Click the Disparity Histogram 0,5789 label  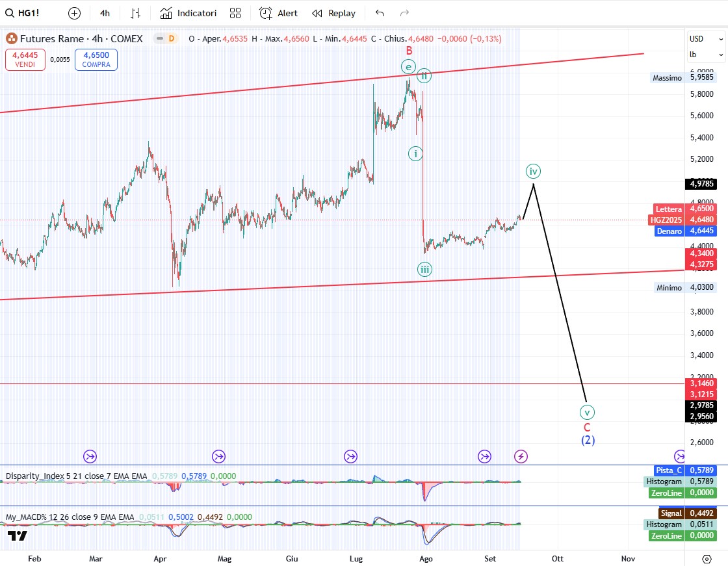680,482
